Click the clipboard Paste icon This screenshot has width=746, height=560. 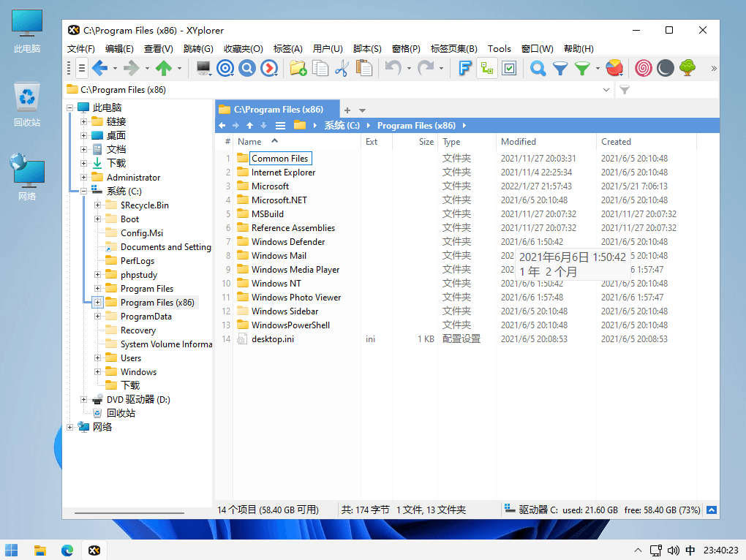click(364, 69)
